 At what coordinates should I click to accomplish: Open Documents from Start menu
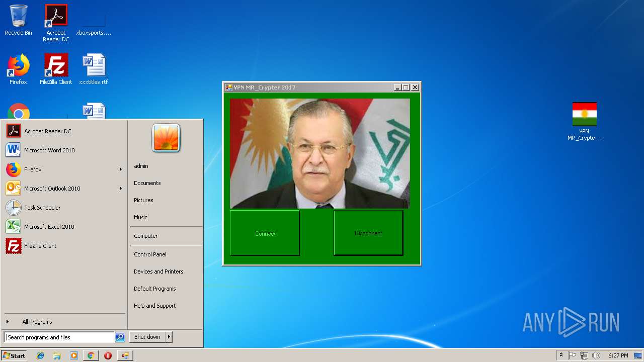tap(147, 183)
